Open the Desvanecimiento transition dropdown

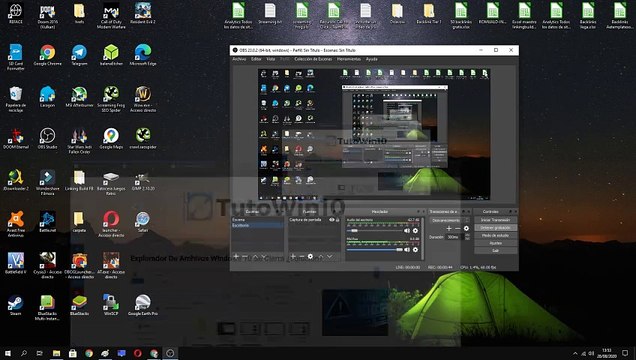(449, 220)
